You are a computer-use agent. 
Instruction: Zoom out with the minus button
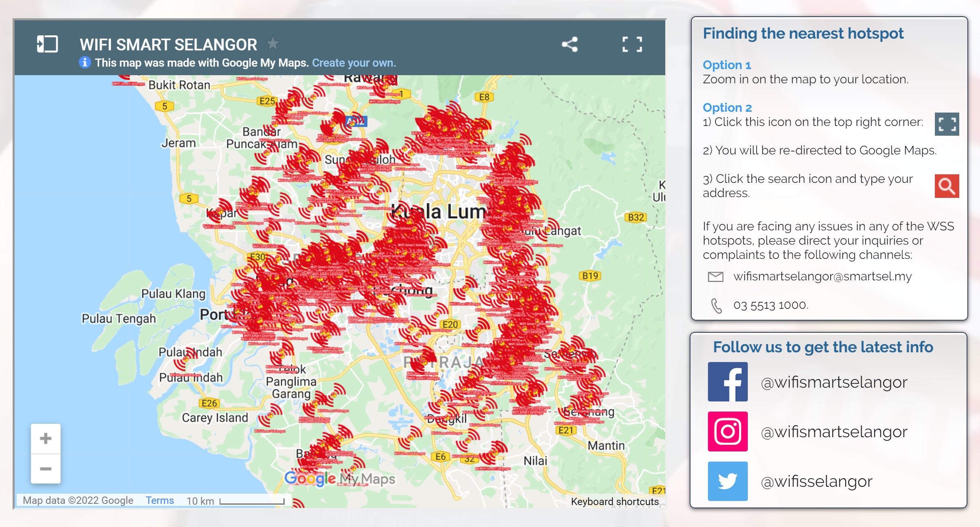coord(46,468)
